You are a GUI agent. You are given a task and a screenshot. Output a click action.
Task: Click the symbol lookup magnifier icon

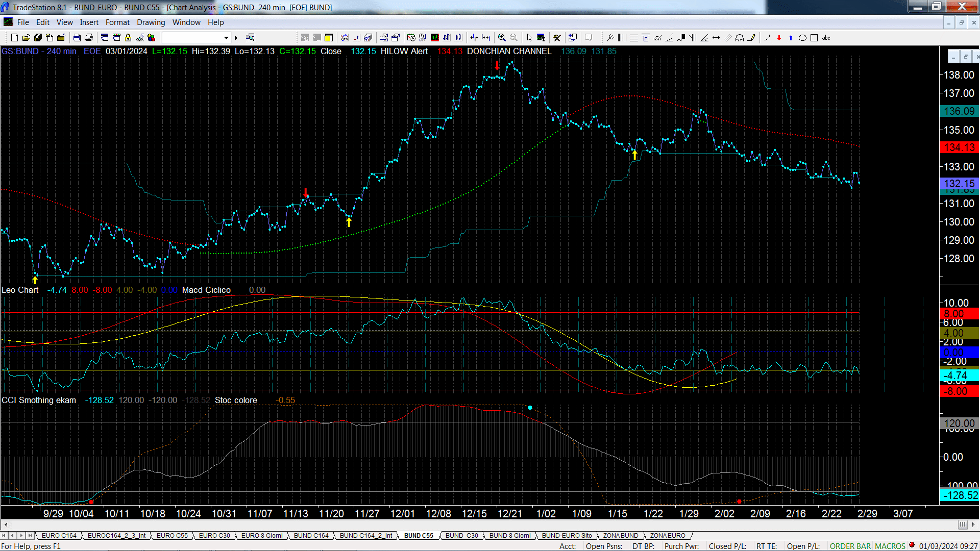[250, 37]
